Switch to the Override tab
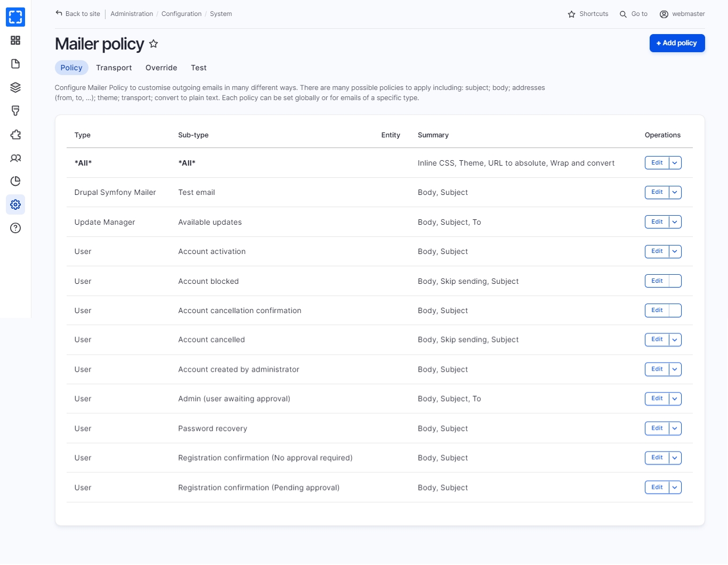 pyautogui.click(x=161, y=68)
